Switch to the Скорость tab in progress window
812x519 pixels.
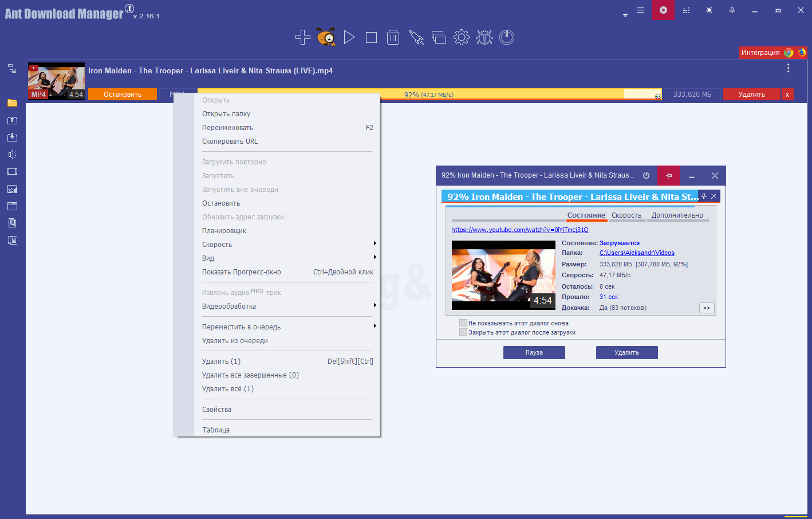tap(626, 215)
